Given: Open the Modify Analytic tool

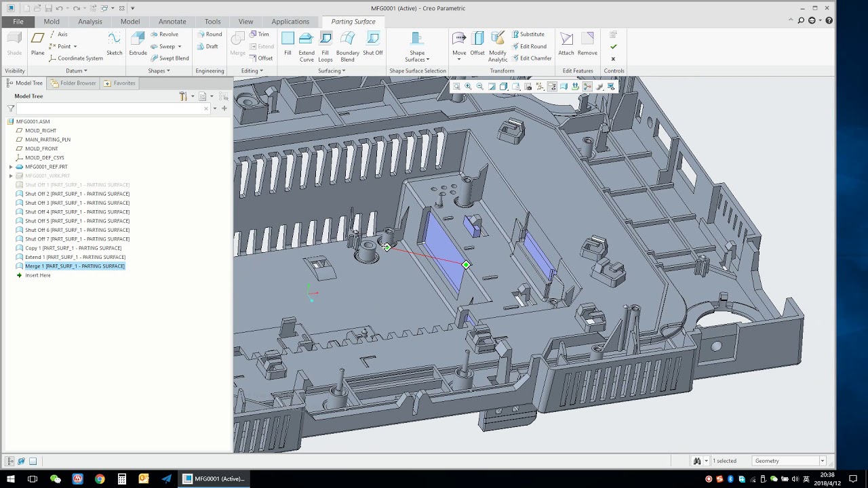Looking at the screenshot, I should [498, 46].
